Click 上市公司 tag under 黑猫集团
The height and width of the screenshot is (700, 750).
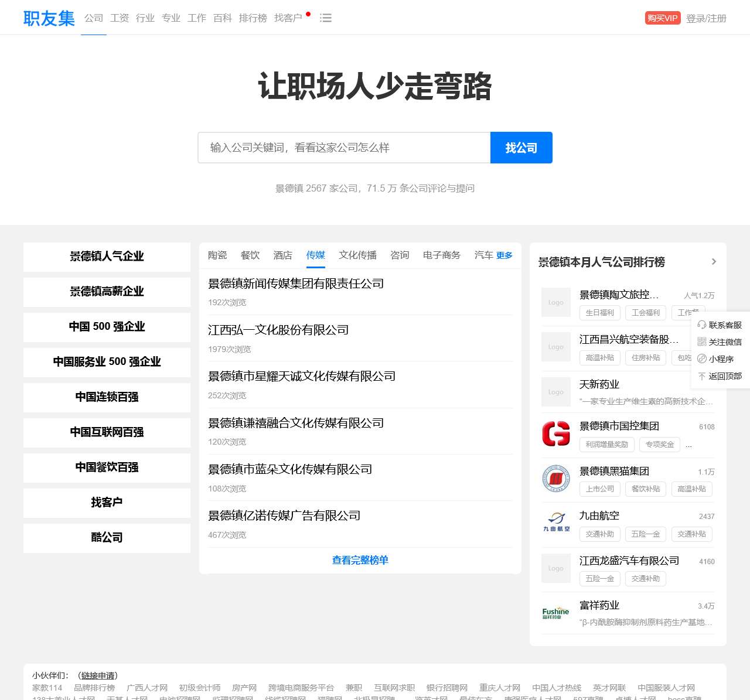pos(600,489)
